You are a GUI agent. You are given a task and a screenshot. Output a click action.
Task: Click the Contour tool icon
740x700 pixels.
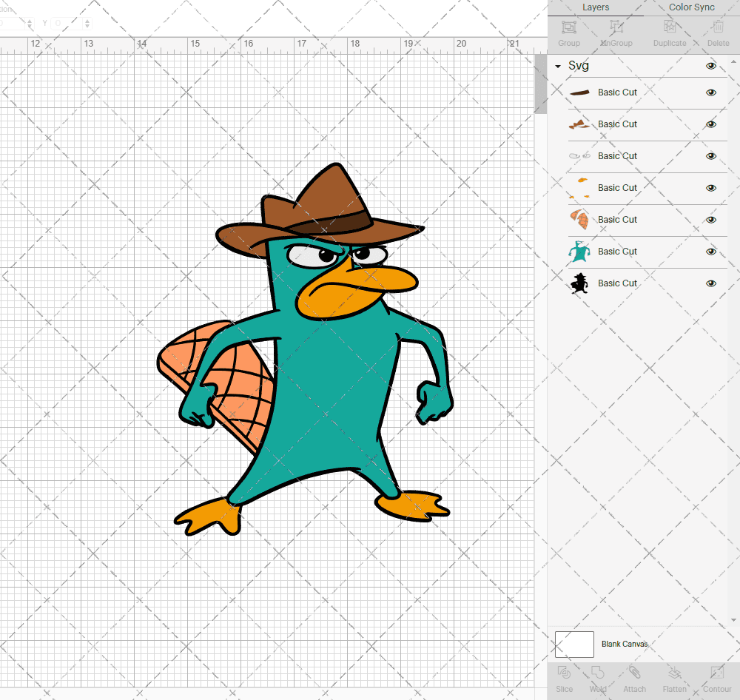pyautogui.click(x=717, y=672)
